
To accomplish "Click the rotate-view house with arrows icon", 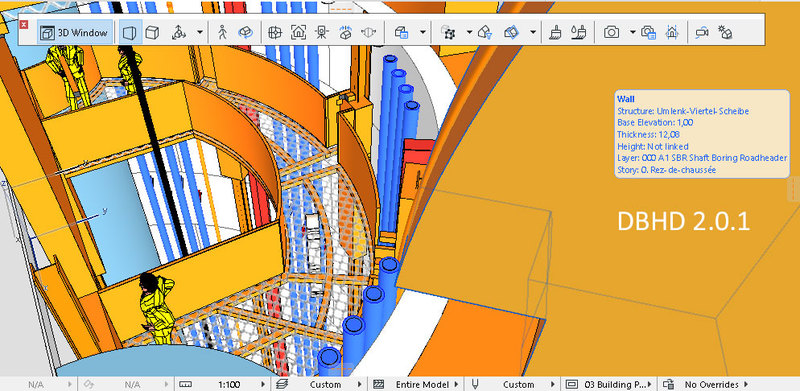I will pyautogui.click(x=345, y=33).
